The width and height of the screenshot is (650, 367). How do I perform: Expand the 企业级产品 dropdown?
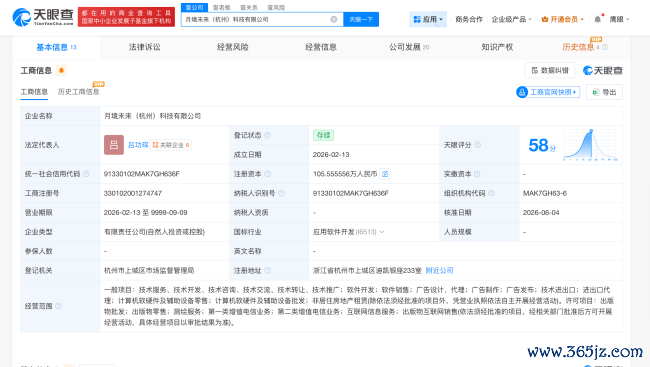pyautogui.click(x=511, y=19)
